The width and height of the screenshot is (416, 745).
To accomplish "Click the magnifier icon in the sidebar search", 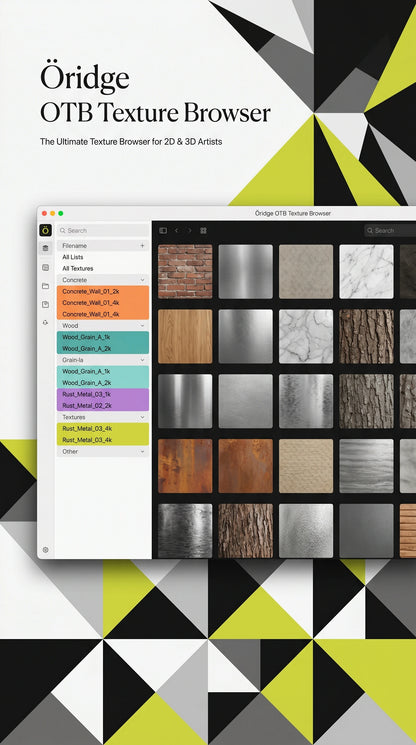I will click(x=62, y=230).
